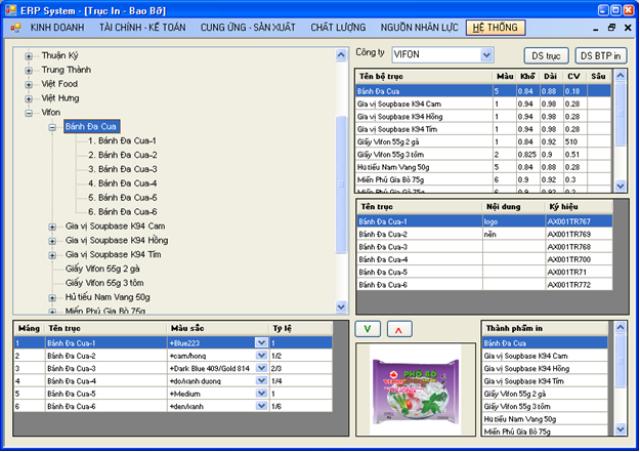Open color dropdown for +cam/hong row
640x452 pixels.
point(261,355)
